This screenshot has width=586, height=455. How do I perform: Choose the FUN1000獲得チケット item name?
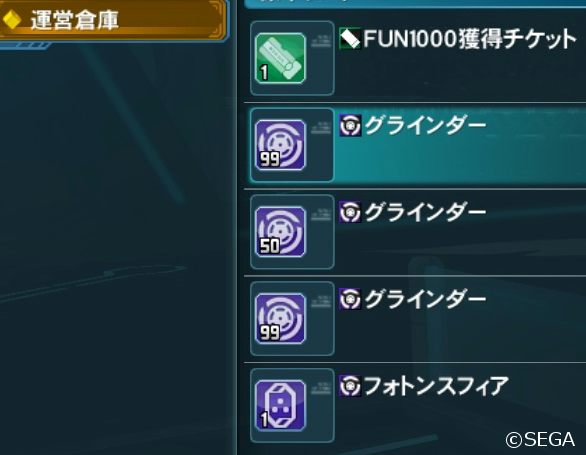[x=470, y=39]
